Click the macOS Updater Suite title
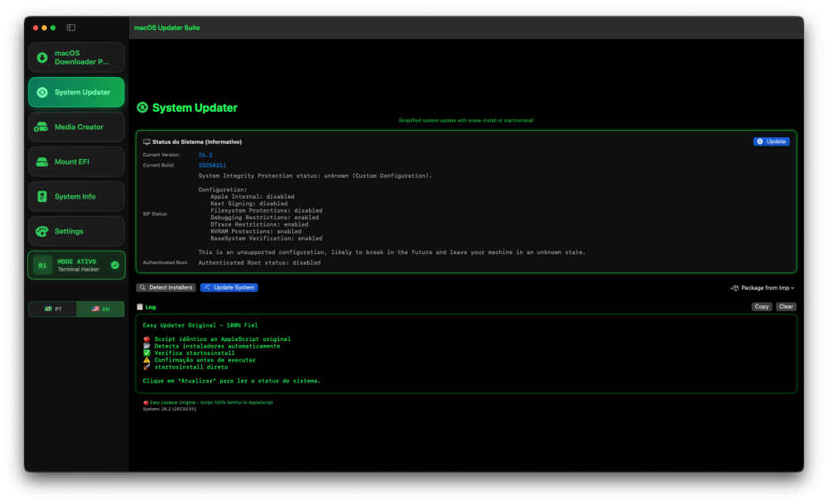 tap(167, 28)
